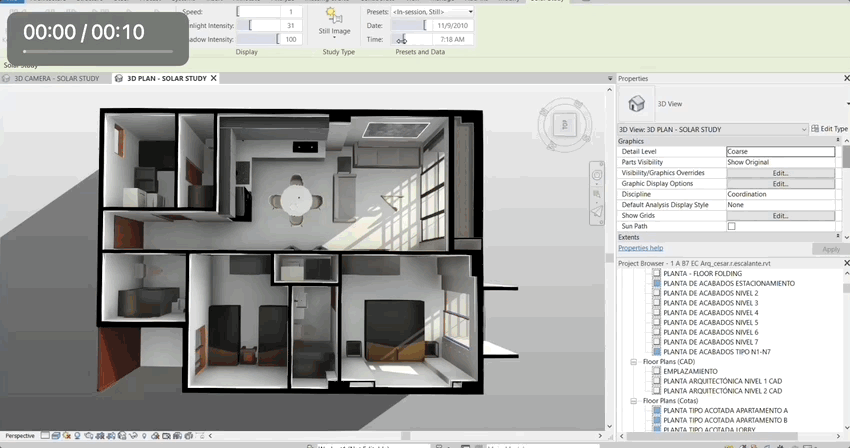Close the Properties panel

click(845, 78)
